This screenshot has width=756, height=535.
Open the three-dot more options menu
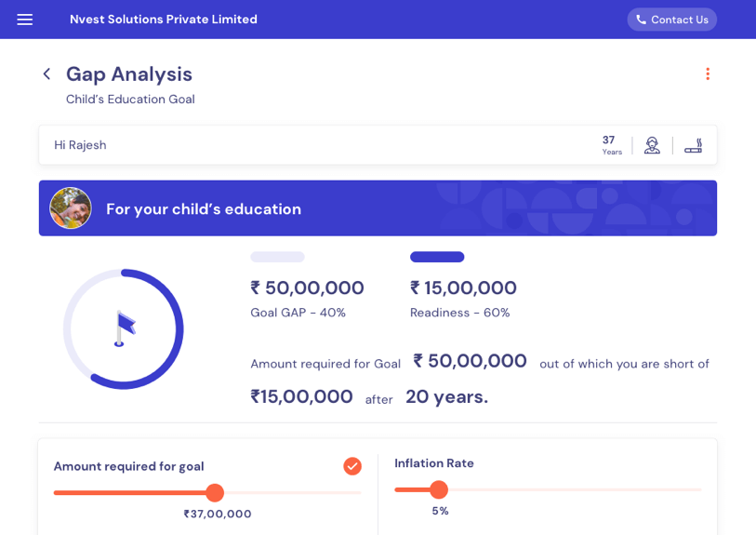(707, 74)
